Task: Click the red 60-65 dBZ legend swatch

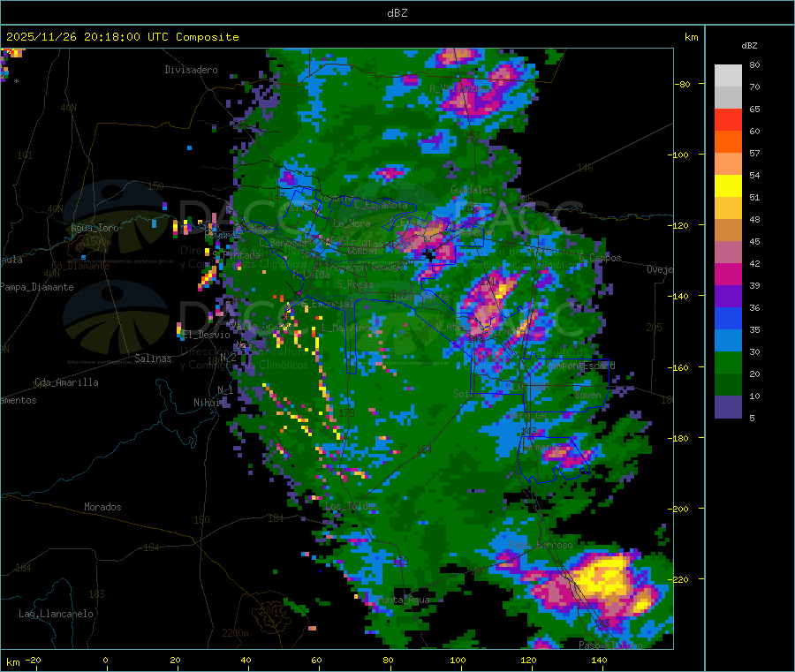Action: pyautogui.click(x=728, y=119)
